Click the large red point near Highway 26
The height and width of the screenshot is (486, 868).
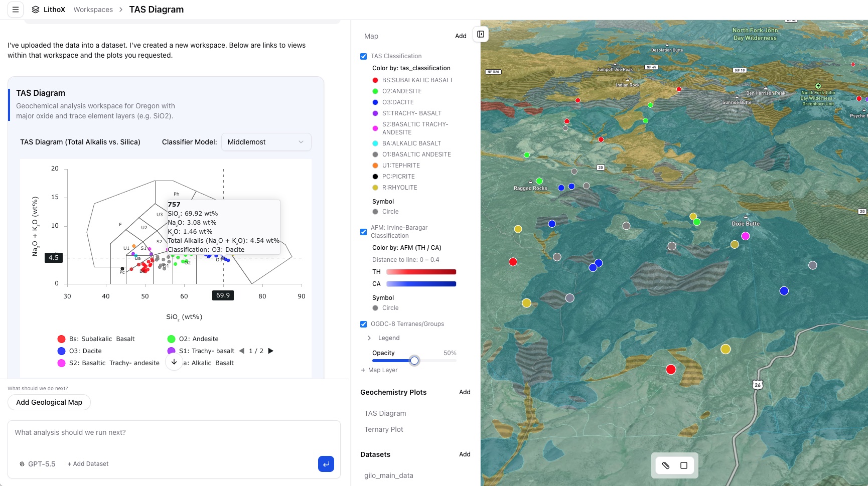point(671,370)
